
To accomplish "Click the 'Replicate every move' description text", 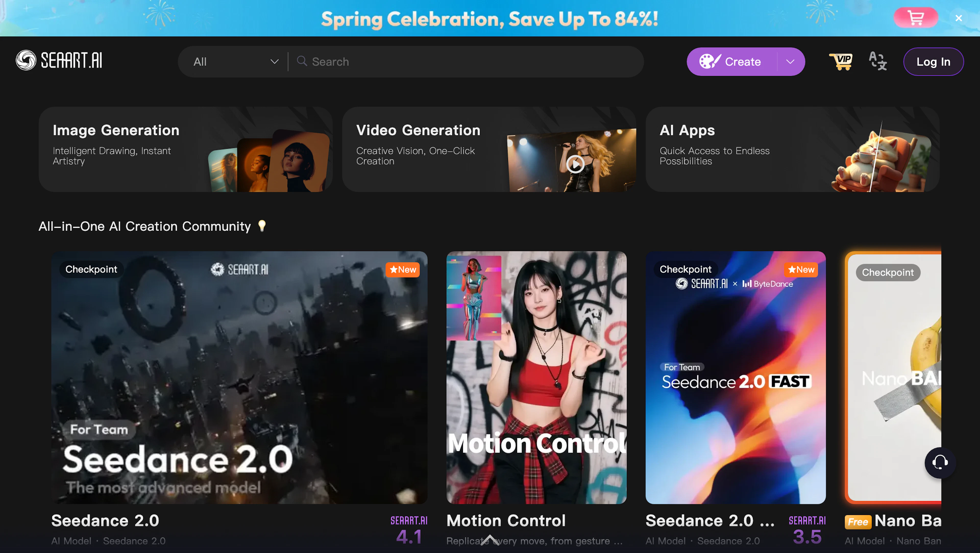I will coord(534,541).
